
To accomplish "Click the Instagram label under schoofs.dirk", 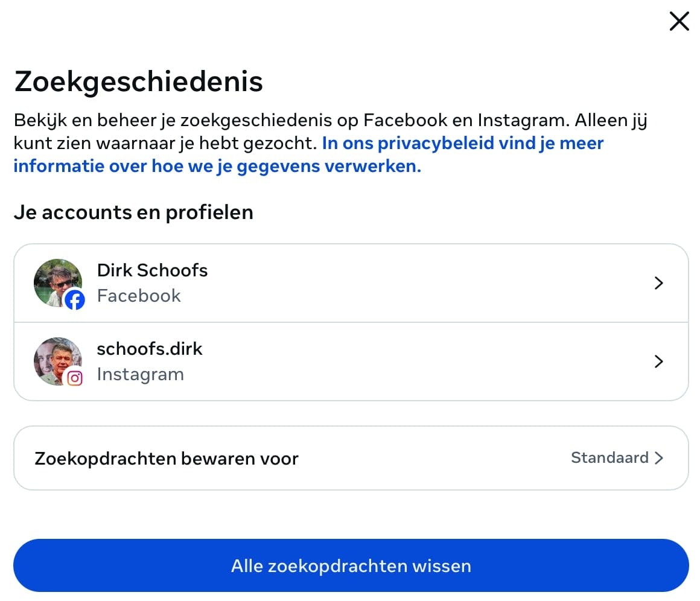I will [x=140, y=374].
